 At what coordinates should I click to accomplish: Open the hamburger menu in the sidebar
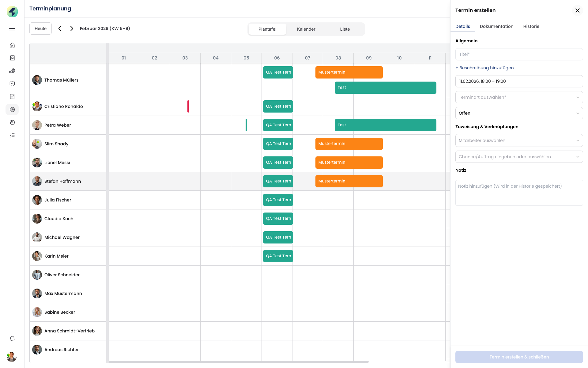(x=12, y=29)
